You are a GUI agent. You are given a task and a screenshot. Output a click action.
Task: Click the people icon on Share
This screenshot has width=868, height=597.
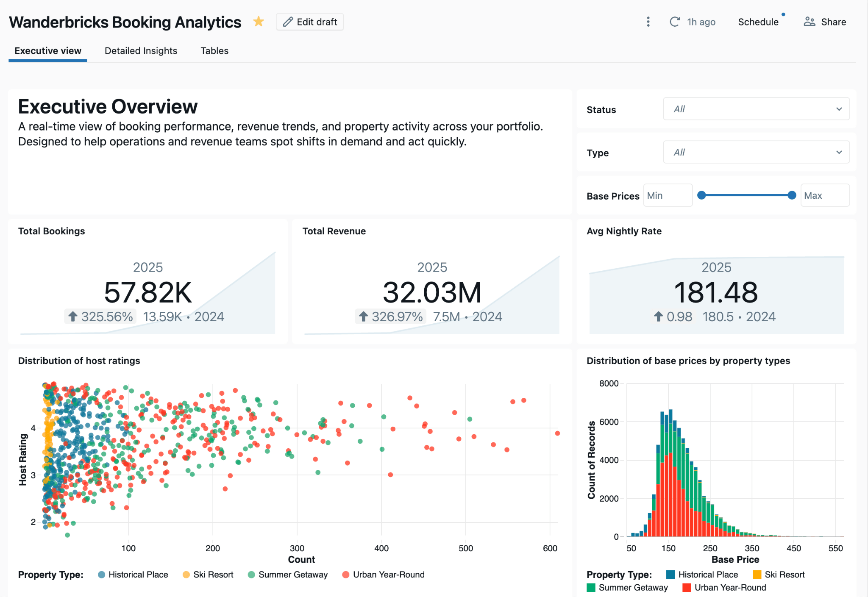pyautogui.click(x=810, y=22)
